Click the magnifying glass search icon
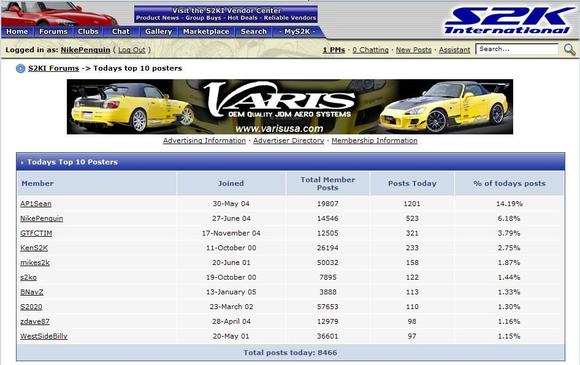580x365 pixels. click(570, 49)
